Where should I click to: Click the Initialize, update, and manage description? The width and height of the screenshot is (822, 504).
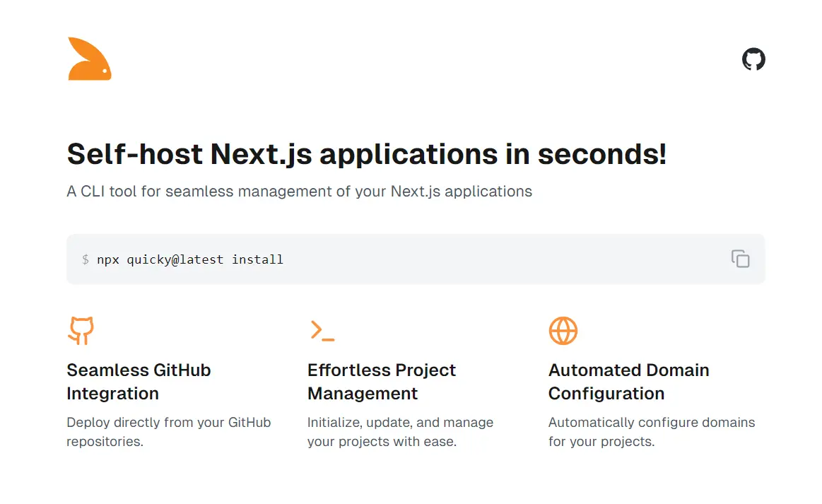pos(400,431)
